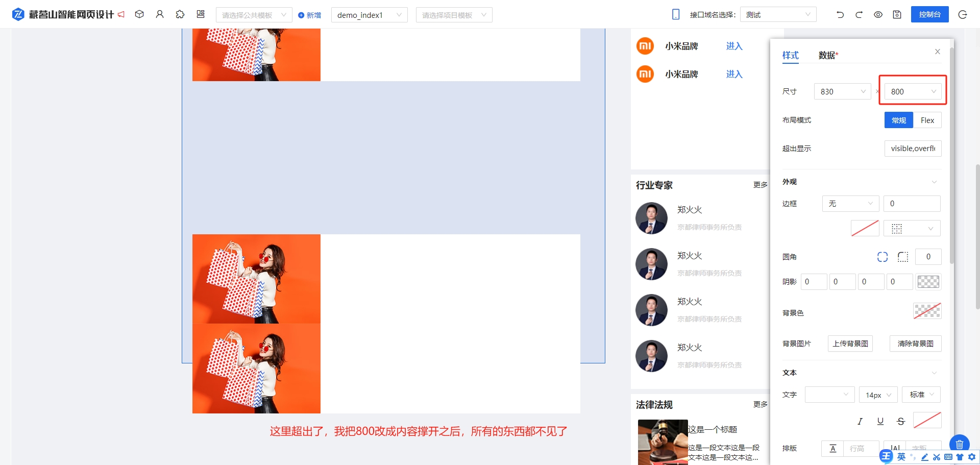Click the 新增 add button
980x465 pixels.
point(310,15)
